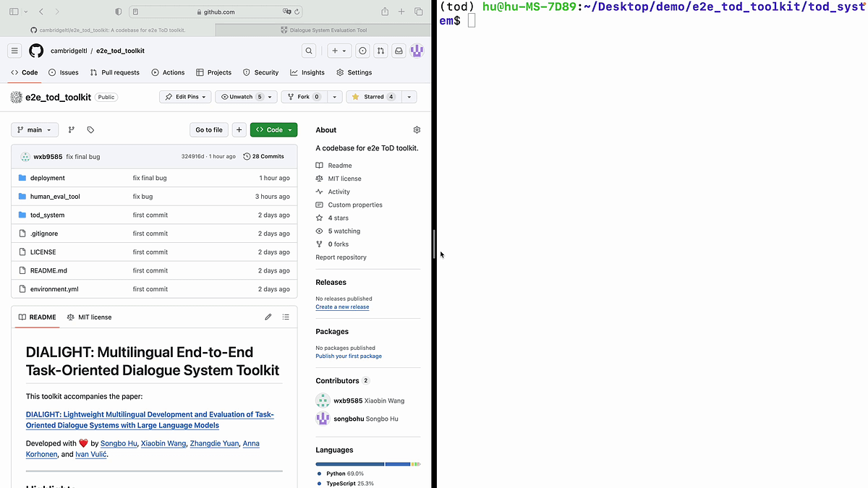Open the user avatar menu in the GitHub header
The width and height of the screenshot is (868, 488).
coord(417,51)
